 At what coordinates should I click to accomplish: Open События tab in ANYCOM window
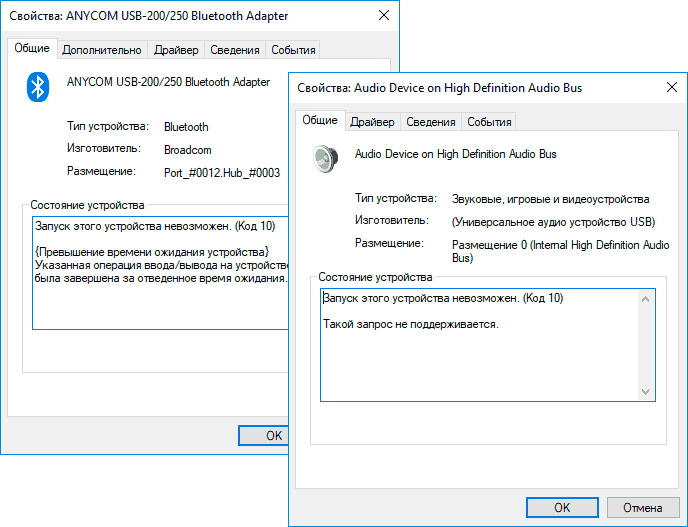[293, 50]
